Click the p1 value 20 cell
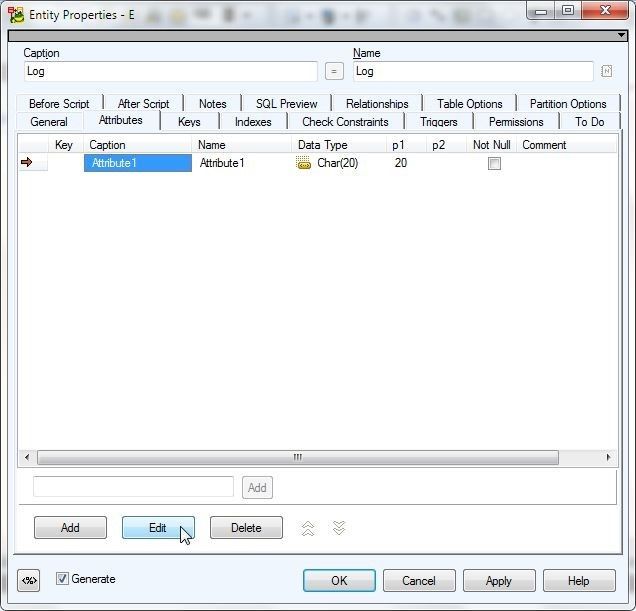 point(406,163)
